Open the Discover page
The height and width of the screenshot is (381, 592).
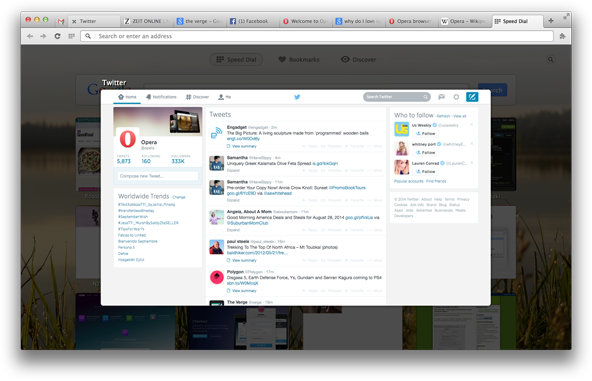(x=358, y=59)
